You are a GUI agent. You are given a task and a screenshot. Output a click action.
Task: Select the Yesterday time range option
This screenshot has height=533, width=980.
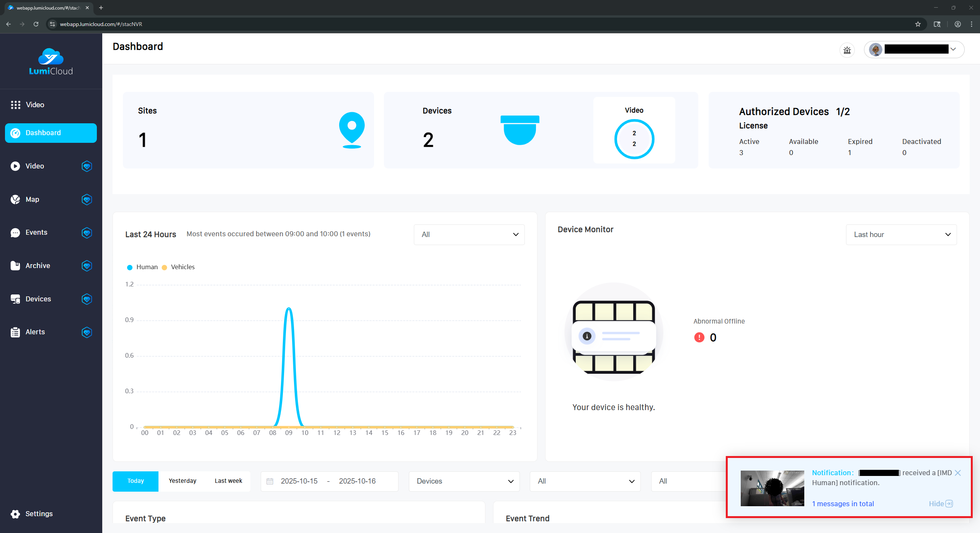182,481
